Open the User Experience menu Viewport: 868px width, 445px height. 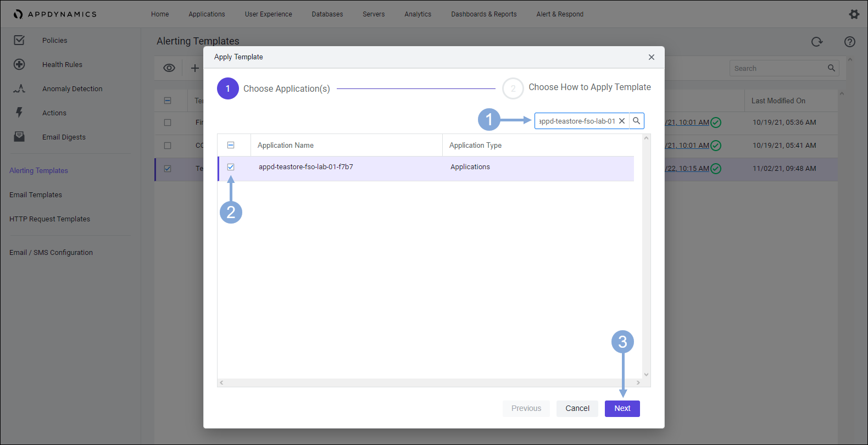click(269, 14)
